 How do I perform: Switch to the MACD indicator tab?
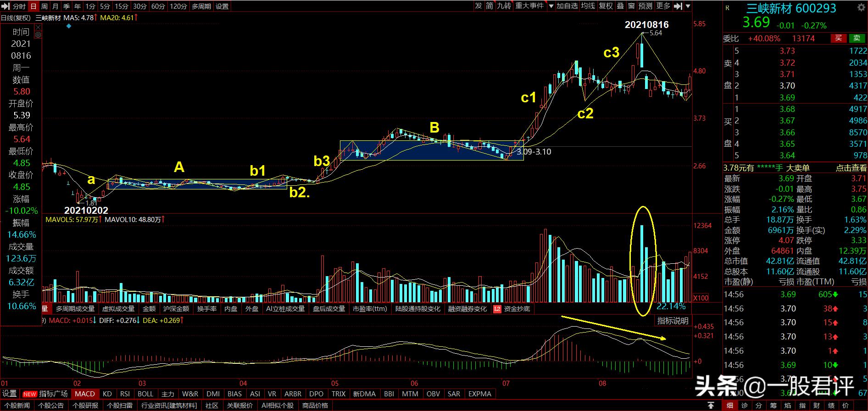point(85,394)
